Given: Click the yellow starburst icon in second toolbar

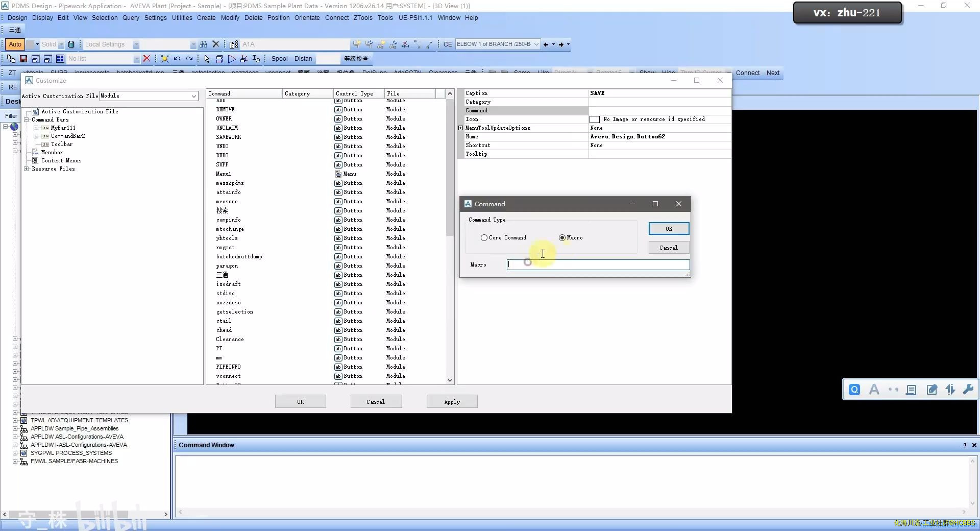Looking at the screenshot, I should tap(164, 59).
